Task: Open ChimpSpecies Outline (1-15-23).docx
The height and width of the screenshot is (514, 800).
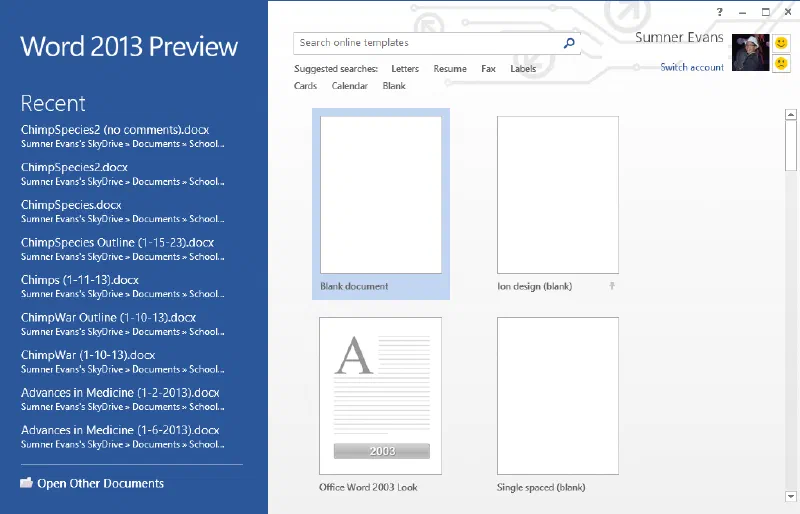Action: (x=122, y=249)
